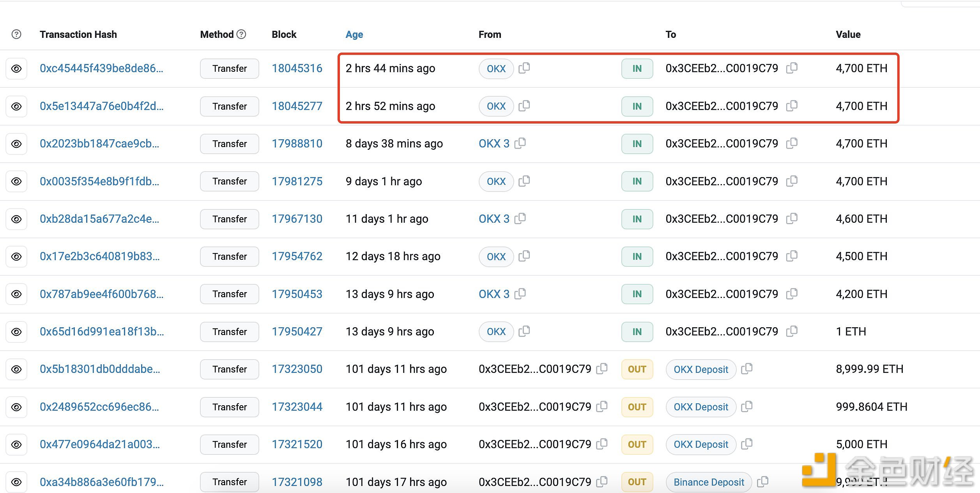Open block 17988810
980x493 pixels.
(297, 144)
